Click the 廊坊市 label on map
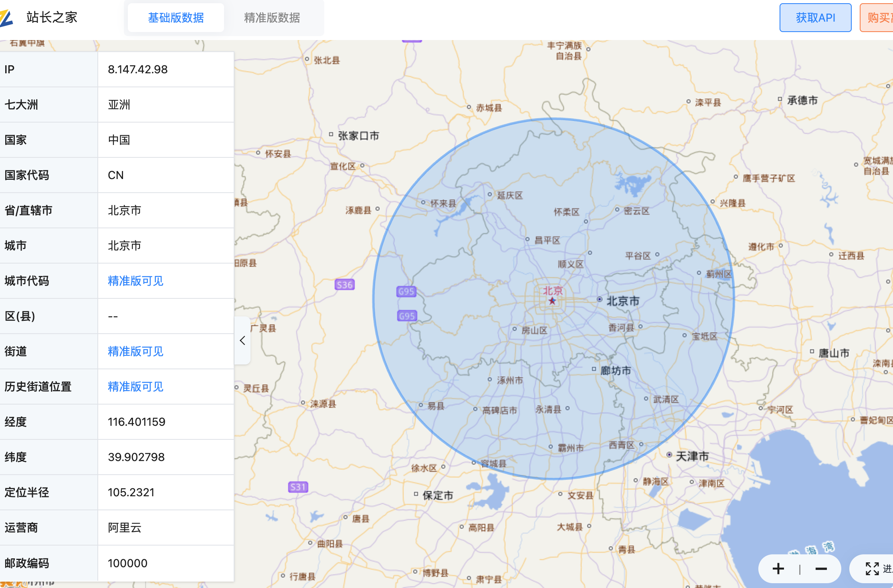 (616, 371)
